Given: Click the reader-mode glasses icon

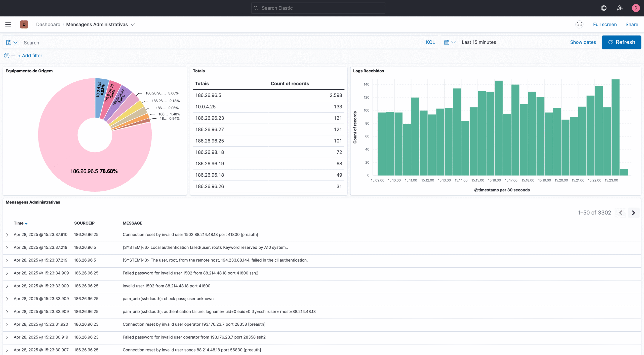Looking at the screenshot, I should [579, 24].
